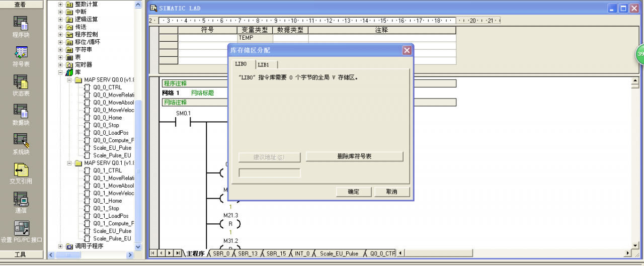This screenshot has width=644, height=266.
Task: Open the 符号表 symbol table icon
Action: coord(21,52)
